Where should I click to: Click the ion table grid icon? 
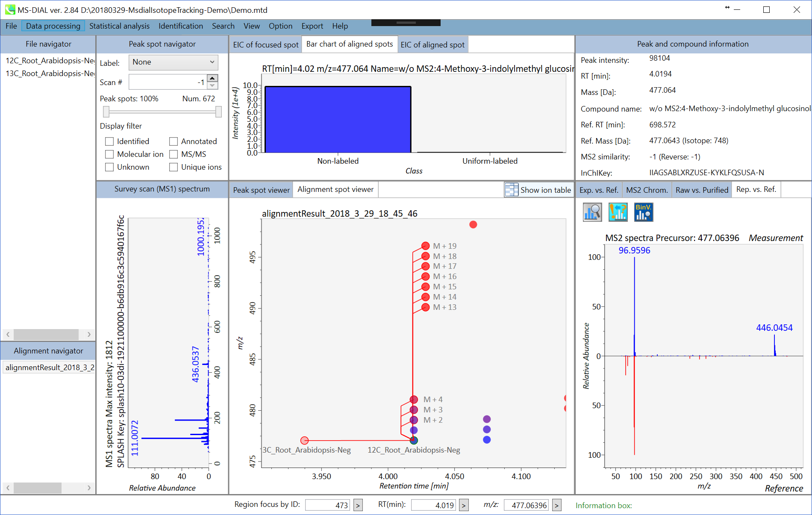pyautogui.click(x=511, y=190)
